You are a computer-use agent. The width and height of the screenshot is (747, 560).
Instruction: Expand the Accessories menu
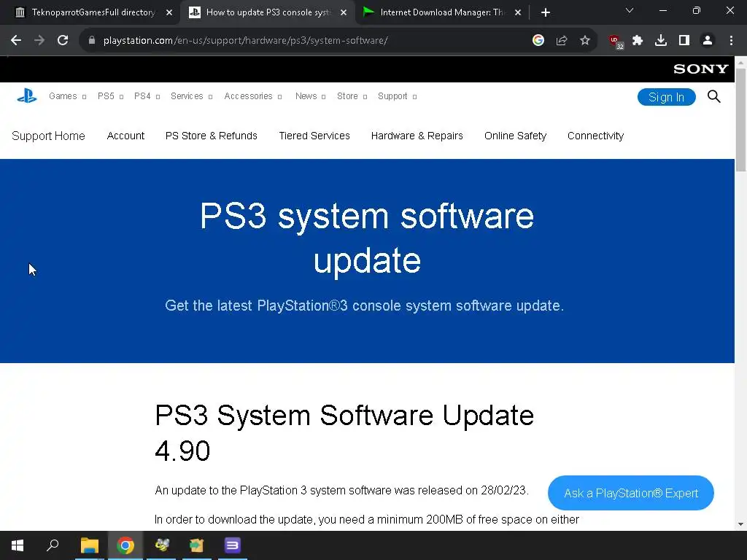(x=253, y=96)
